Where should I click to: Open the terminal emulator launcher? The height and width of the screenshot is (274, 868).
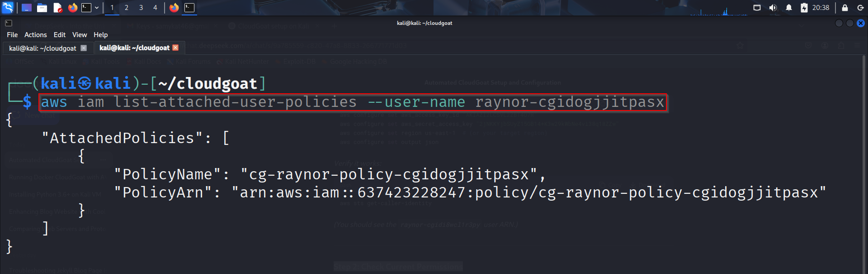86,8
